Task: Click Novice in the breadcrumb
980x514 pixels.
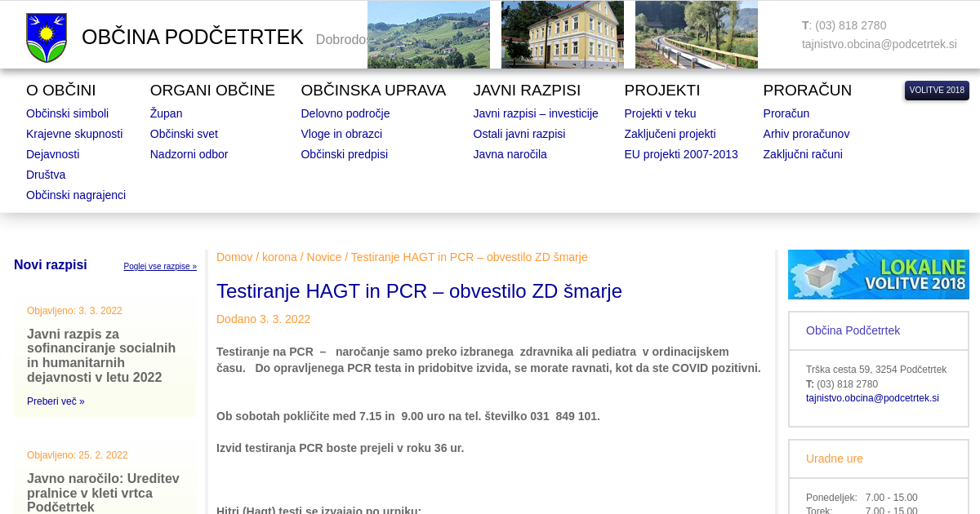Action: coord(324,257)
